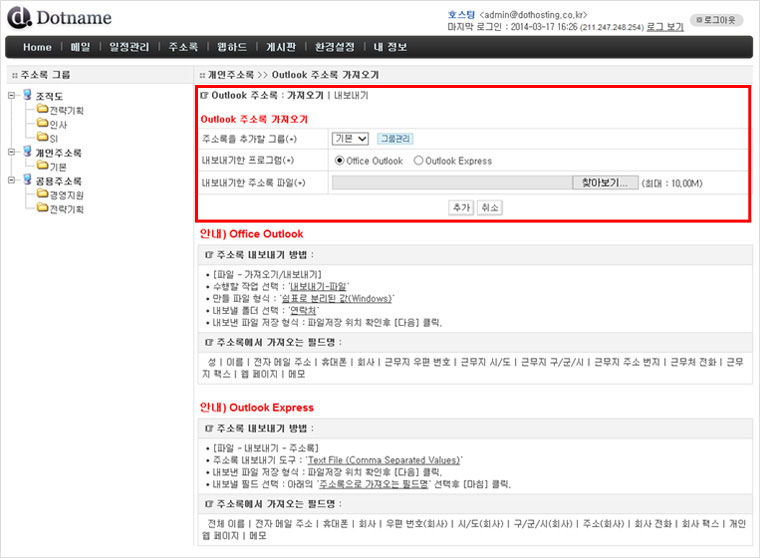Click the 개인주소록 address book icon
The width and height of the screenshot is (760, 558).
26,152
